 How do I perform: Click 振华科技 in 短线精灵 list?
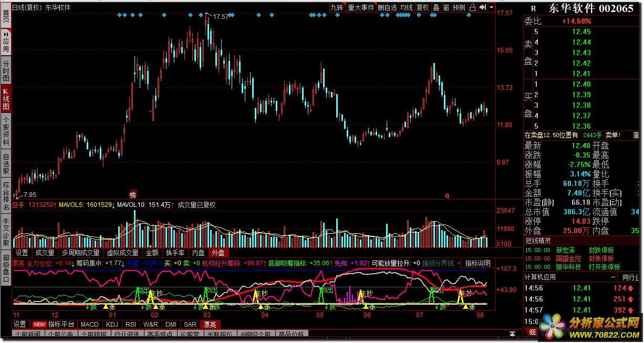tap(568, 267)
